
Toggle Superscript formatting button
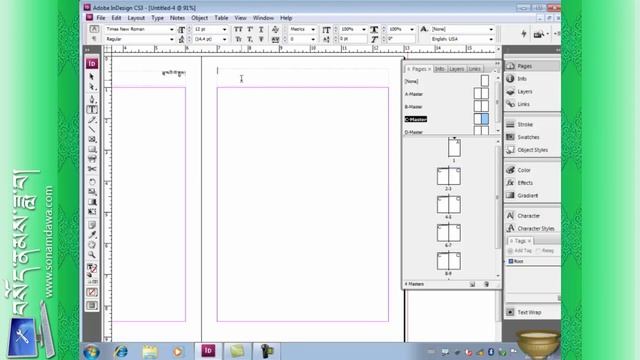coord(250,29)
